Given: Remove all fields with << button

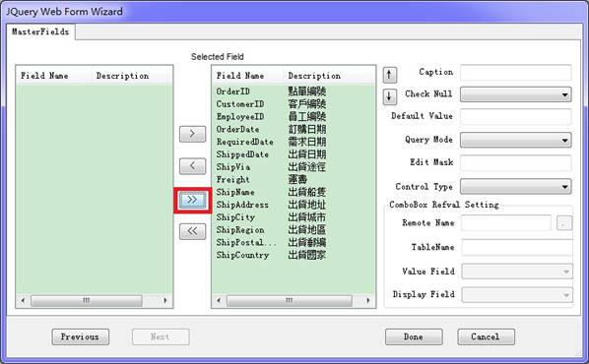Looking at the screenshot, I should pos(192,231).
